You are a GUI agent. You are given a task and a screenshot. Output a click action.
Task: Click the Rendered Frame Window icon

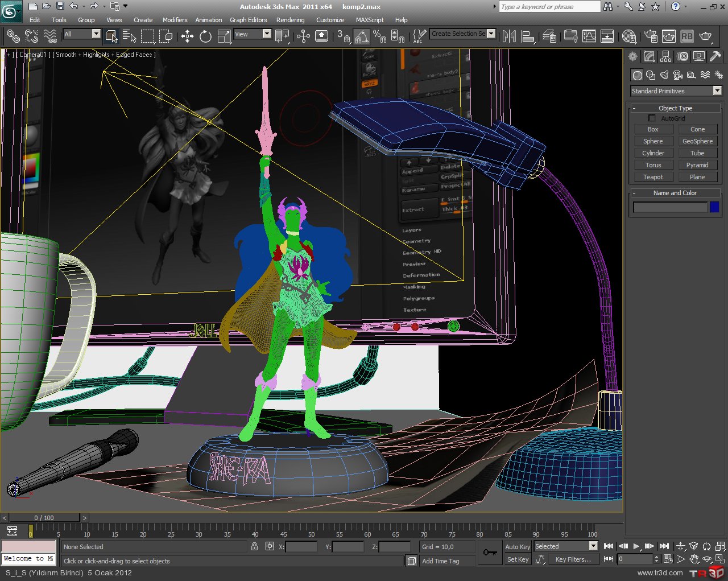click(x=669, y=36)
